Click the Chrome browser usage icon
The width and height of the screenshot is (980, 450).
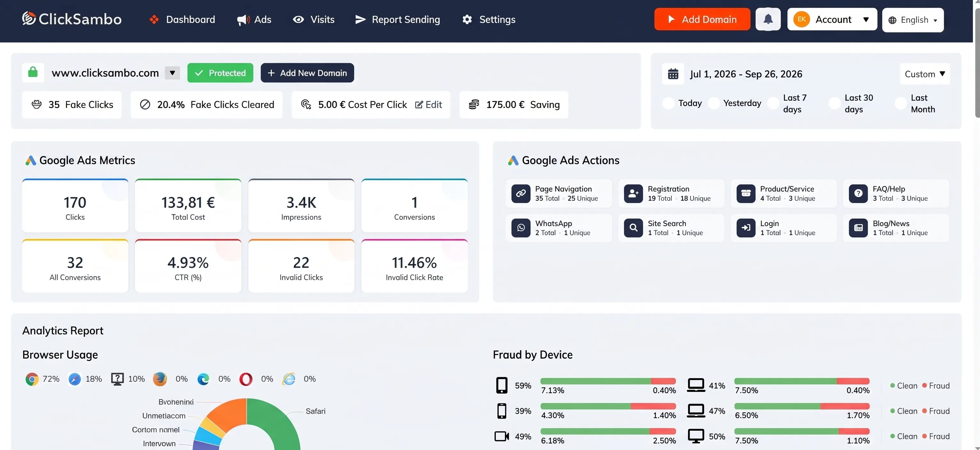click(x=32, y=379)
